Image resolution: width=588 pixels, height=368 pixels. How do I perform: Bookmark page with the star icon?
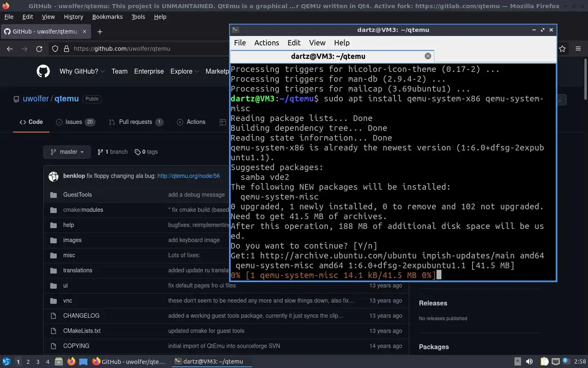click(x=562, y=49)
